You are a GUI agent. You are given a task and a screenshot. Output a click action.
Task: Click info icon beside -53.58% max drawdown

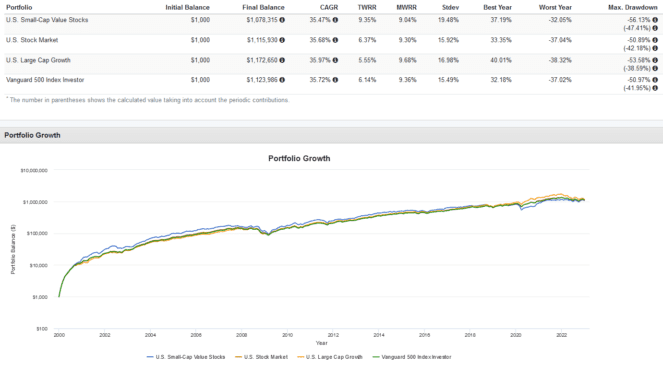(x=655, y=60)
